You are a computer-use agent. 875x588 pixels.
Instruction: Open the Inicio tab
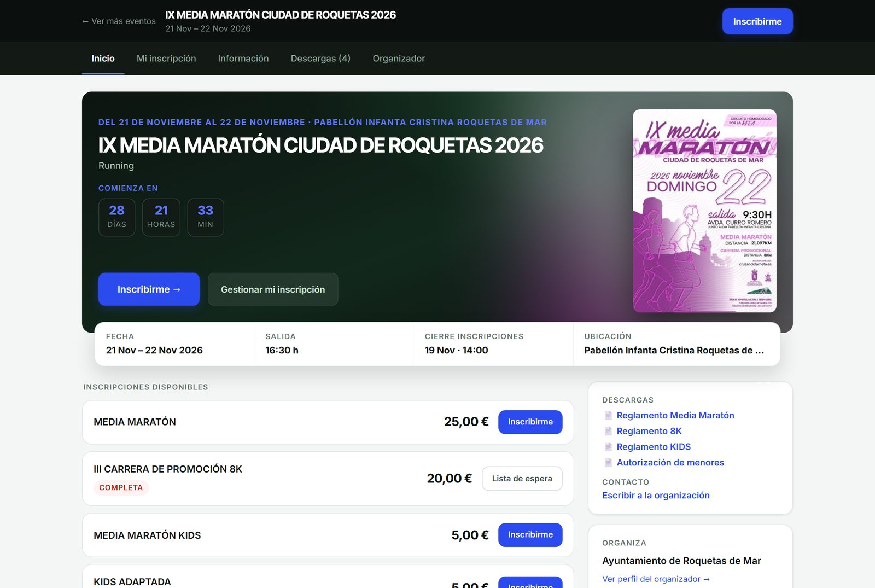pyautogui.click(x=103, y=59)
